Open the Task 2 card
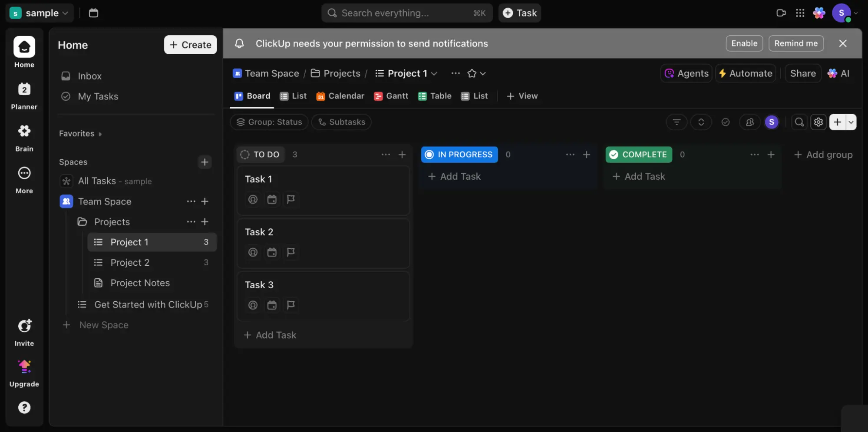The width and height of the screenshot is (868, 432). click(x=323, y=243)
